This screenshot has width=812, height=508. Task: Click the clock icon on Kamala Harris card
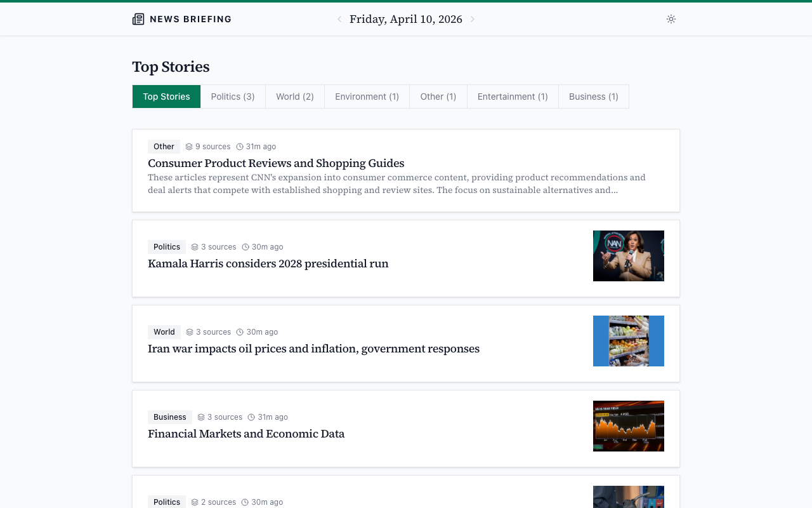click(x=246, y=247)
